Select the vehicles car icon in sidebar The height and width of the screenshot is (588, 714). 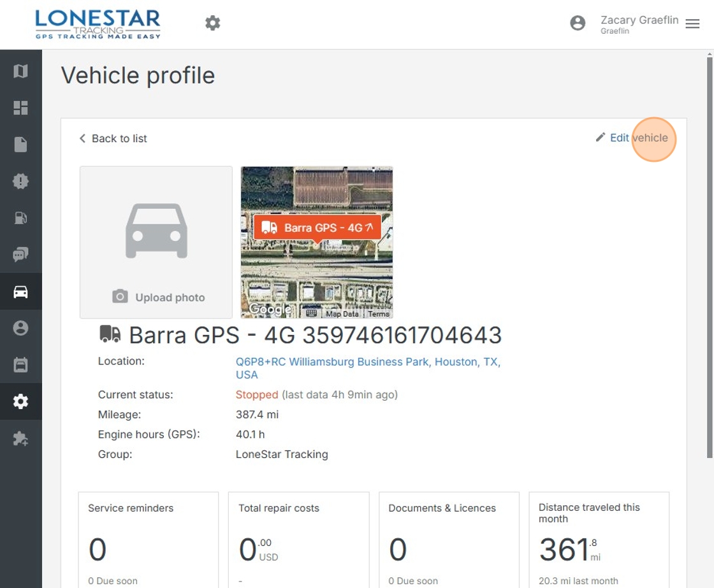coord(20,292)
